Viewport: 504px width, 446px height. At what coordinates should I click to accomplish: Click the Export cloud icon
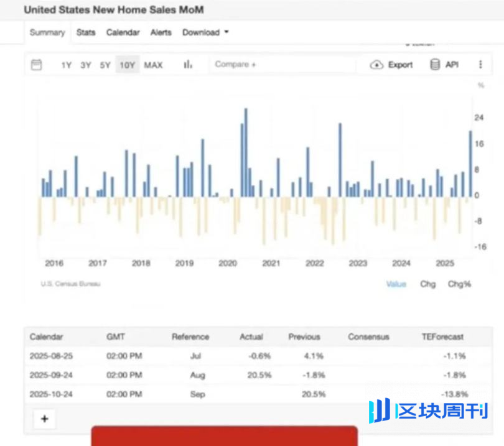377,65
